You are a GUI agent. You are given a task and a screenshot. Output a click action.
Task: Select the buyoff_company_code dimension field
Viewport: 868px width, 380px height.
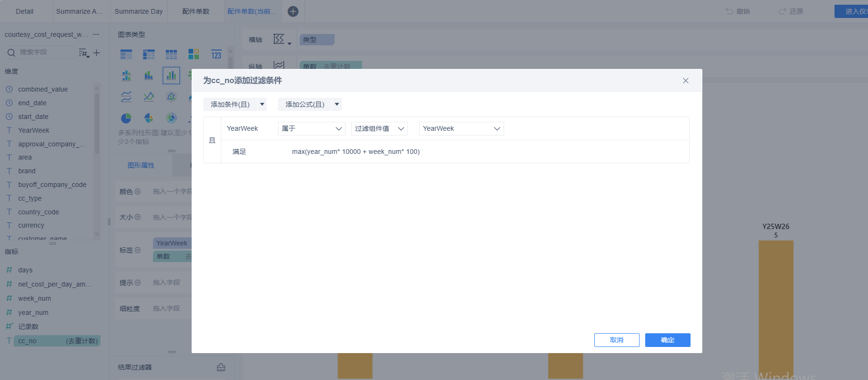coord(52,185)
